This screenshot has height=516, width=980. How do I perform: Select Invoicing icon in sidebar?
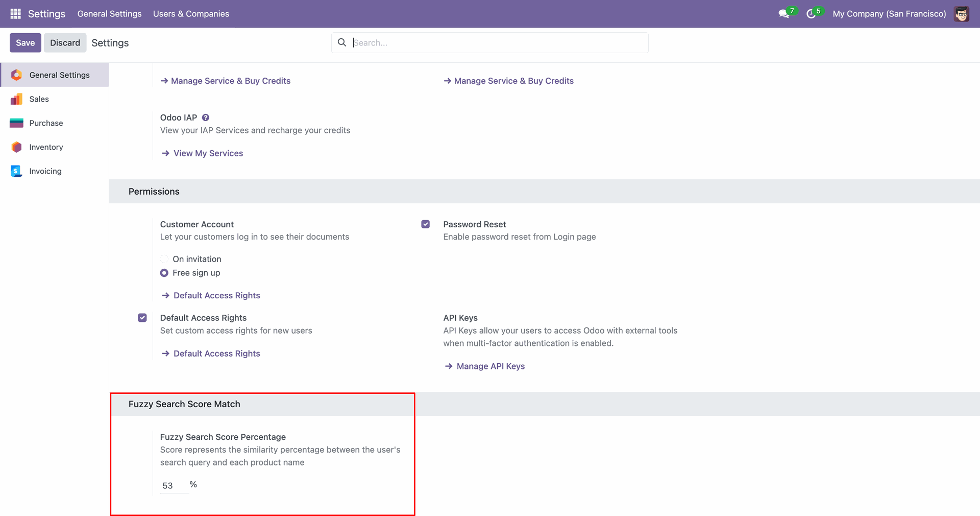point(16,171)
